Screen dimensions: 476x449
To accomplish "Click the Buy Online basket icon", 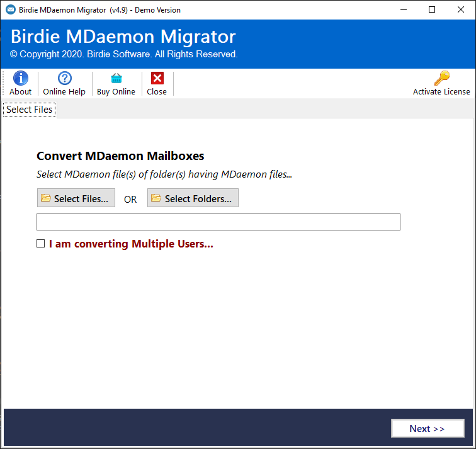I will click(116, 78).
